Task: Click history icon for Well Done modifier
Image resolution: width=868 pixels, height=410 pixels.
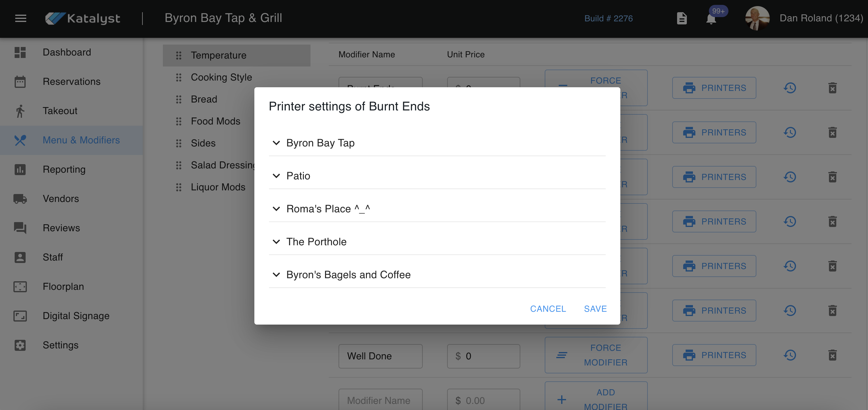Action: tap(790, 355)
